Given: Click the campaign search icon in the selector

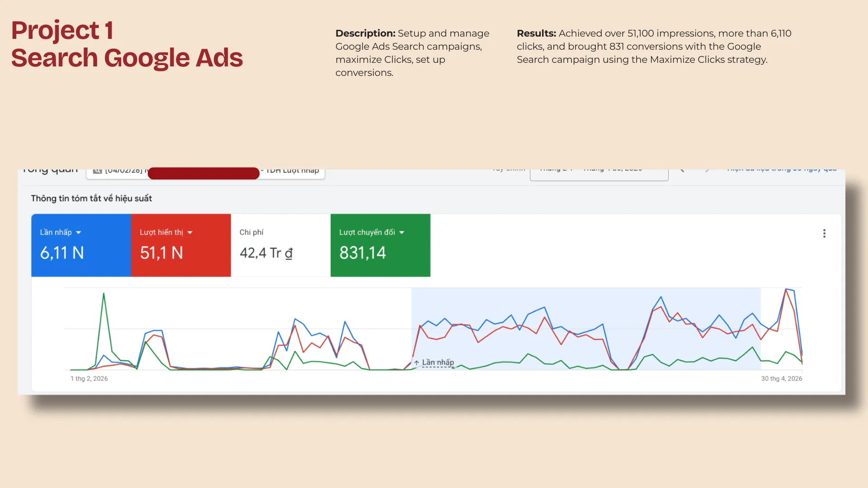Looking at the screenshot, I should 97,171.
